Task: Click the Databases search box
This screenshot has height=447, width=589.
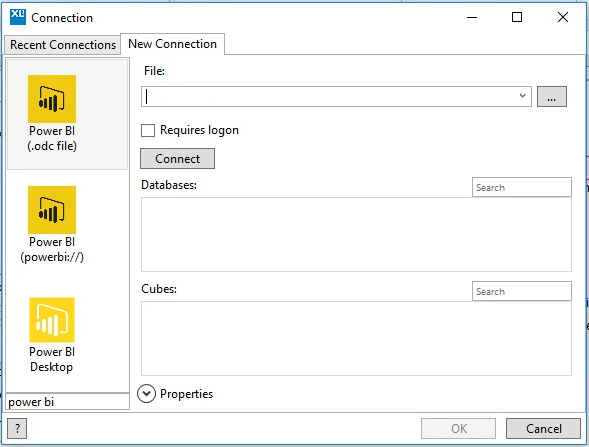Action: coord(521,187)
